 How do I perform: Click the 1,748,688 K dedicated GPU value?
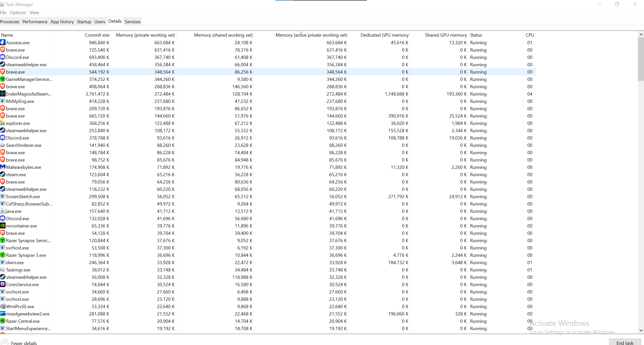pos(396,94)
